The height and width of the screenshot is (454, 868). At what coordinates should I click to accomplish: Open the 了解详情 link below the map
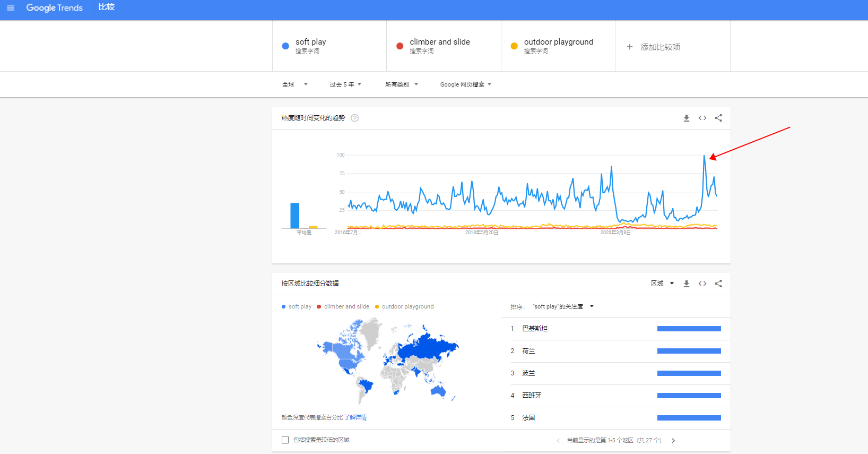click(355, 417)
